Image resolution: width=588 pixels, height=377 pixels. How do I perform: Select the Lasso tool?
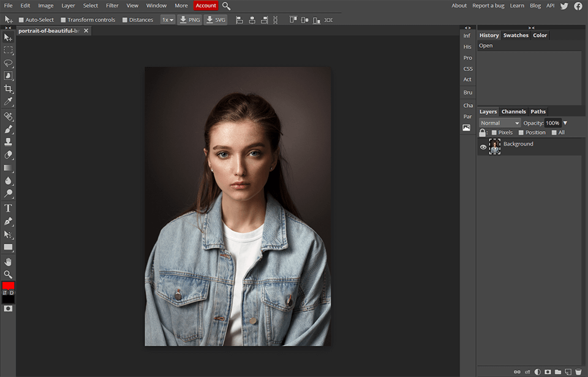(9, 63)
